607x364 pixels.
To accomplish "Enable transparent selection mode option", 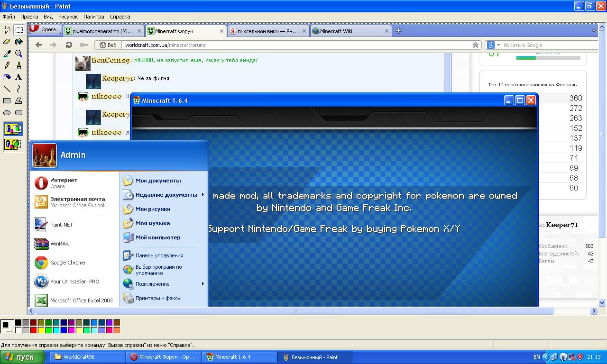I will point(13,144).
